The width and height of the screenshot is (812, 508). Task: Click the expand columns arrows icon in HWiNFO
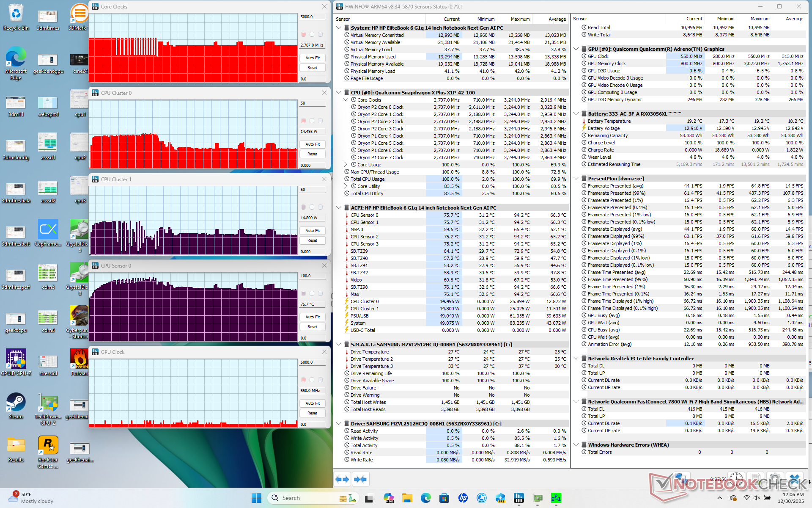point(342,479)
